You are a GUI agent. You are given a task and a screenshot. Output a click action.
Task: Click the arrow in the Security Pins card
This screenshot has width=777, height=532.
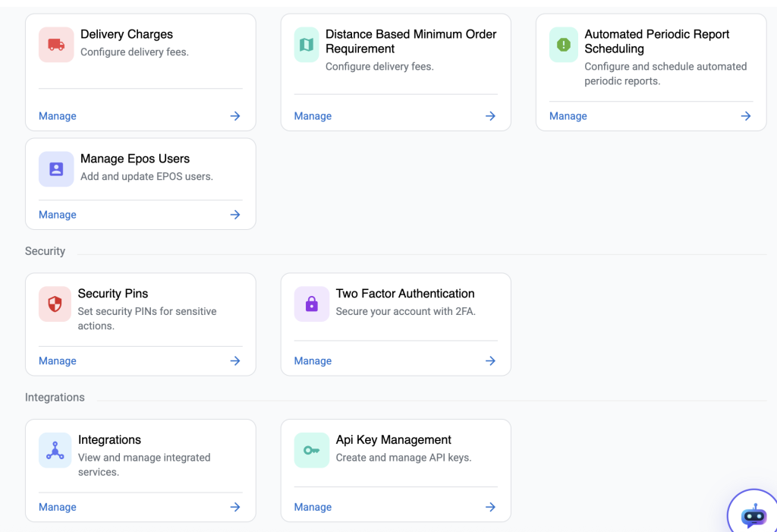[x=235, y=361]
